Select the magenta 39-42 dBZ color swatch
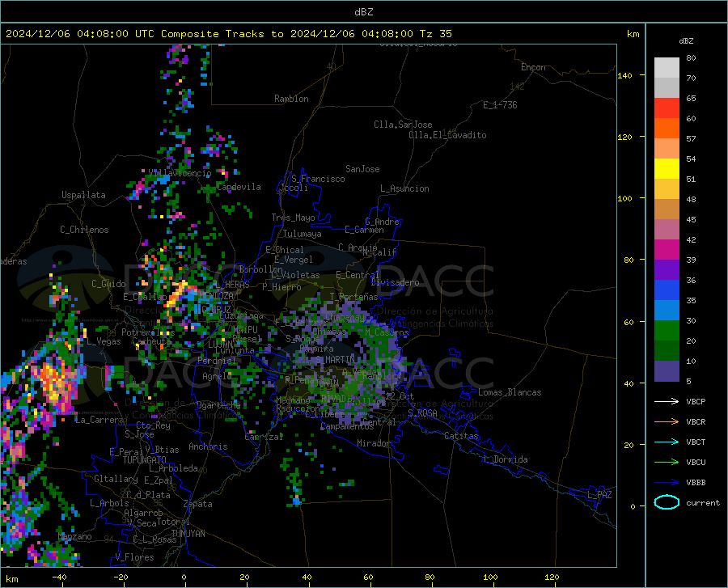Image resolution: width=728 pixels, height=588 pixels. [667, 250]
